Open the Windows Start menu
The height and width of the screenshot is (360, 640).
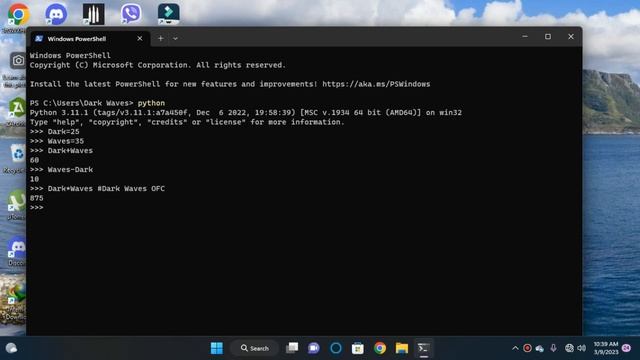pos(217,348)
